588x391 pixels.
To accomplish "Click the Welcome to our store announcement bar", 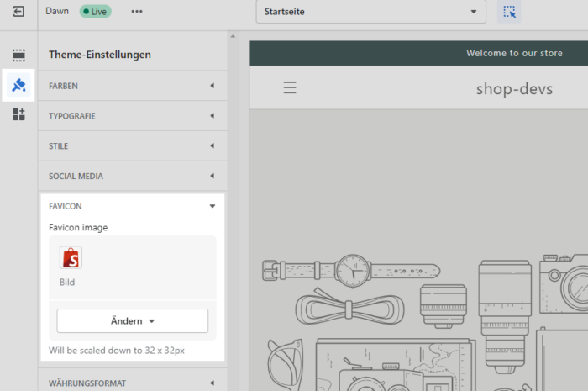I will click(514, 54).
